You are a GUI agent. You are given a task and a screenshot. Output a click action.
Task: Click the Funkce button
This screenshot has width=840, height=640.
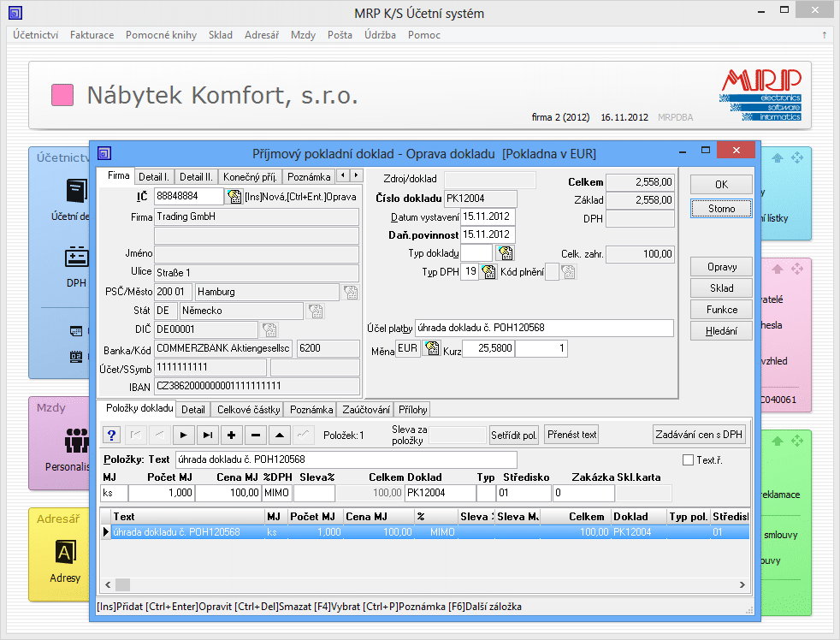click(722, 310)
